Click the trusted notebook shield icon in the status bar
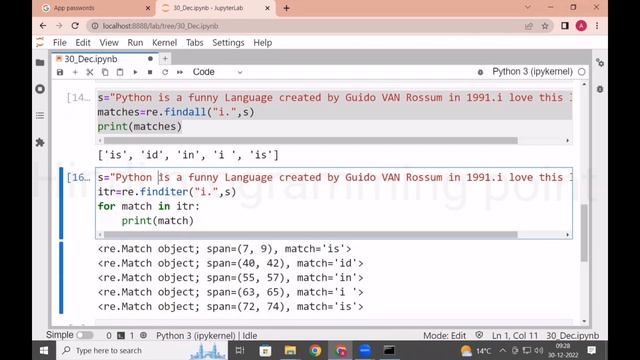The width and height of the screenshot is (640, 360). [x=479, y=335]
